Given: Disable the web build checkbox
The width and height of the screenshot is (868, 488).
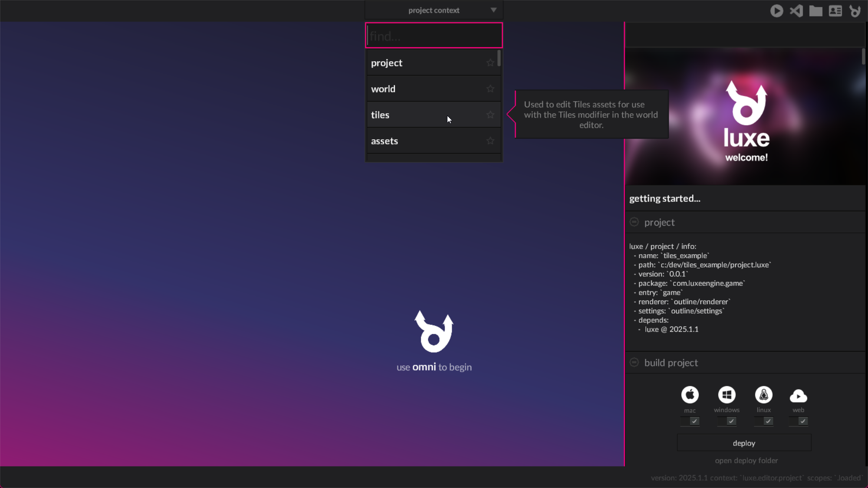Looking at the screenshot, I should 803,421.
